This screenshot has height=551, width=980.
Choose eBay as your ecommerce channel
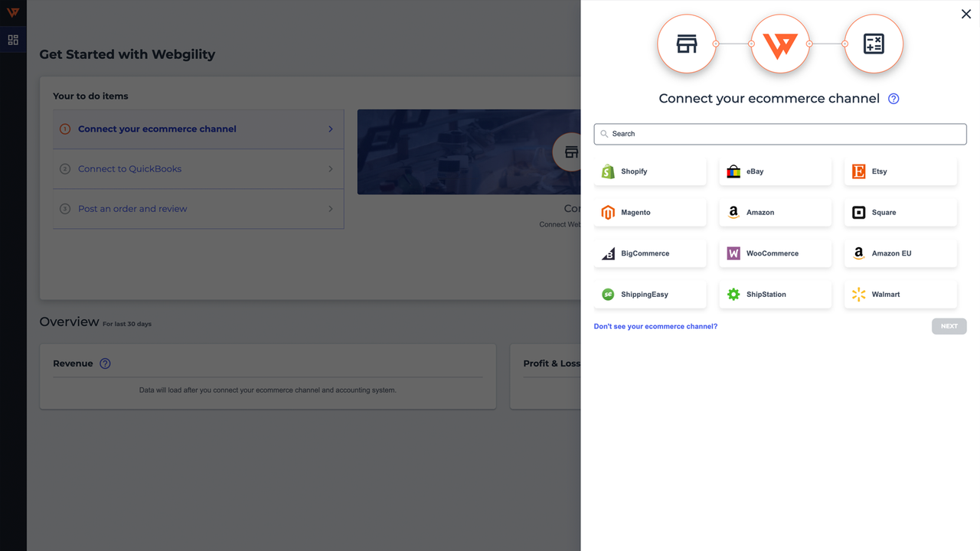733,171
